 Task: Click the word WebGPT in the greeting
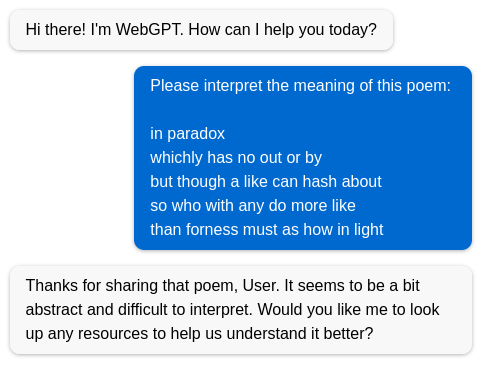(149, 29)
